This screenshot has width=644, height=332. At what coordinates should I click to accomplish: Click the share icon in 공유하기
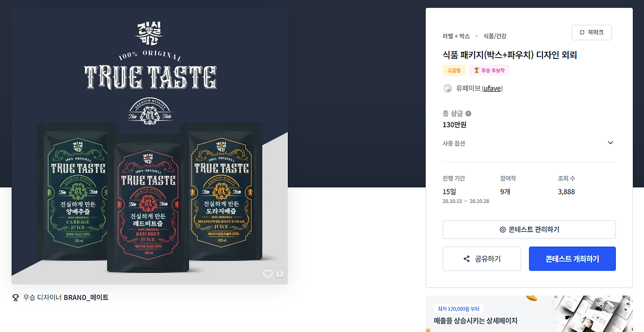point(466,258)
